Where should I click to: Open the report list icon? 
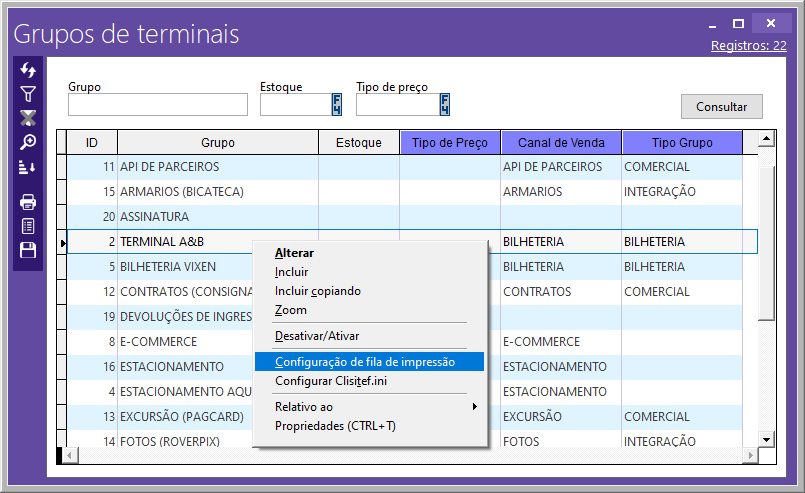(x=28, y=226)
